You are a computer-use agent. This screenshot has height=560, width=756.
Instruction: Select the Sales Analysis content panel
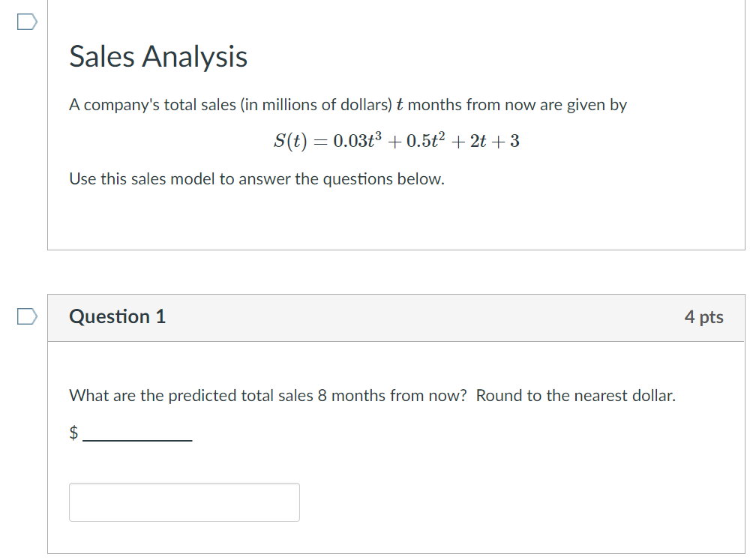396,217
